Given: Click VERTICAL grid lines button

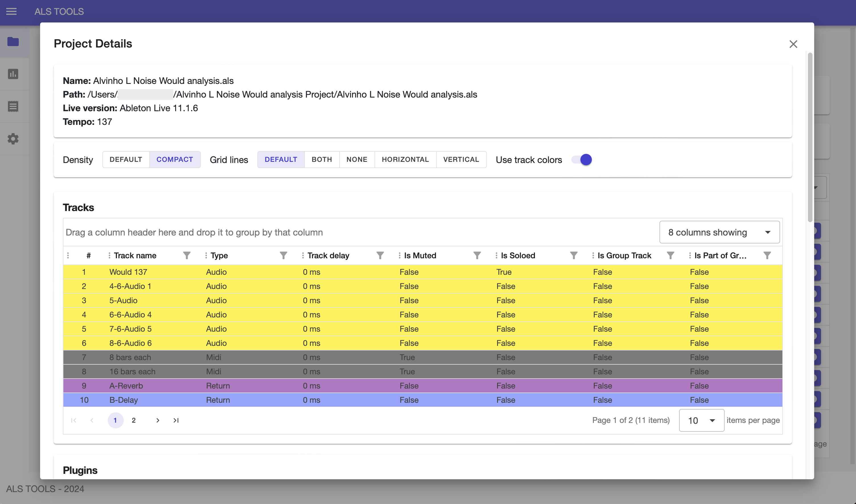Looking at the screenshot, I should click(x=461, y=160).
